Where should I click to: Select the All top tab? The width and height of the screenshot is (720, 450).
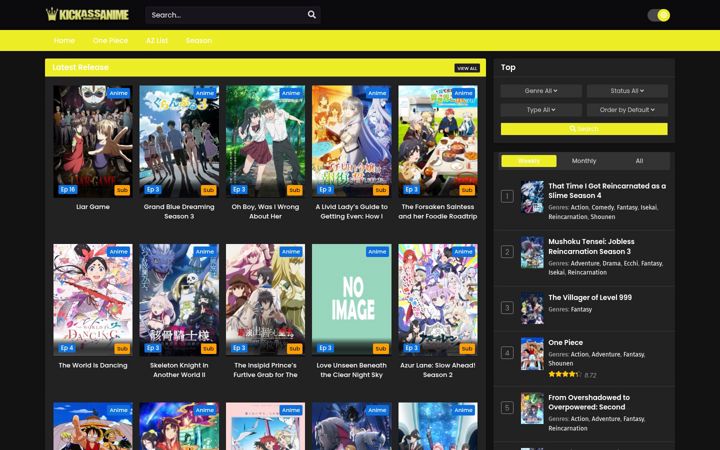click(x=639, y=161)
